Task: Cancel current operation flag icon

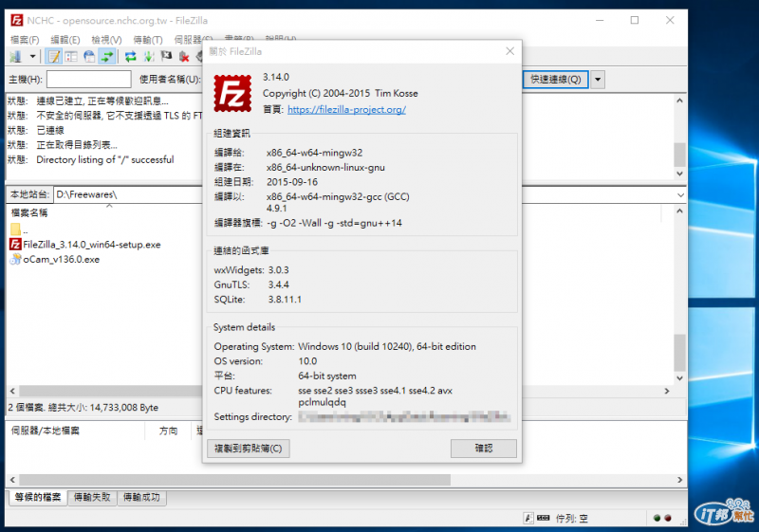Action: [x=167, y=57]
